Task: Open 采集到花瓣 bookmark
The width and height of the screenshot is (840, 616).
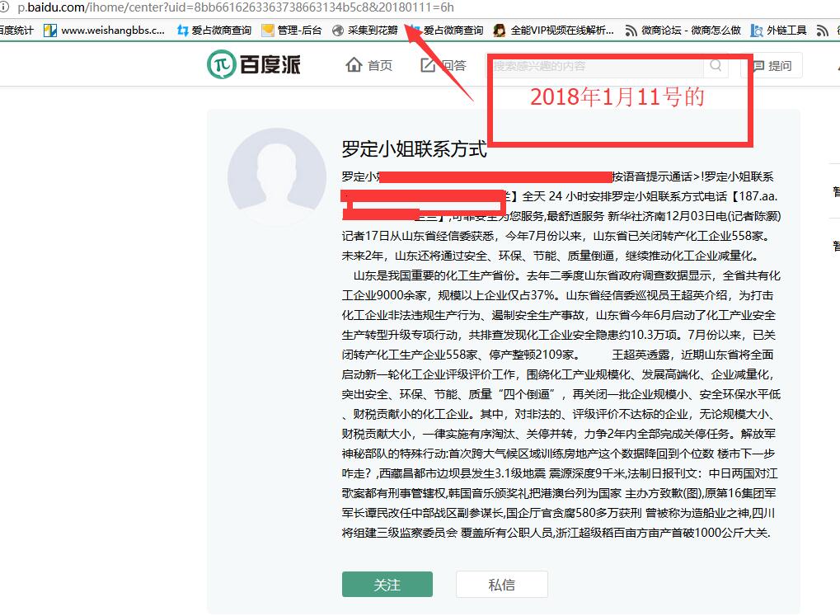Action: 364,31
